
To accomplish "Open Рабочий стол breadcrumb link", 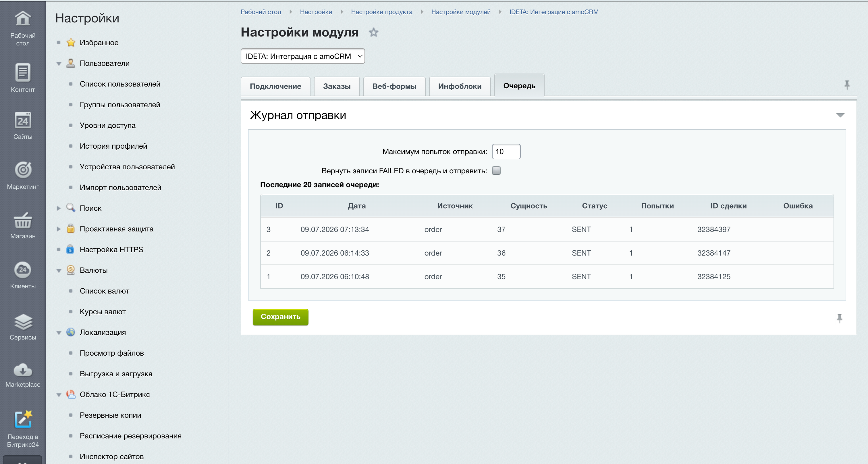I will point(261,12).
